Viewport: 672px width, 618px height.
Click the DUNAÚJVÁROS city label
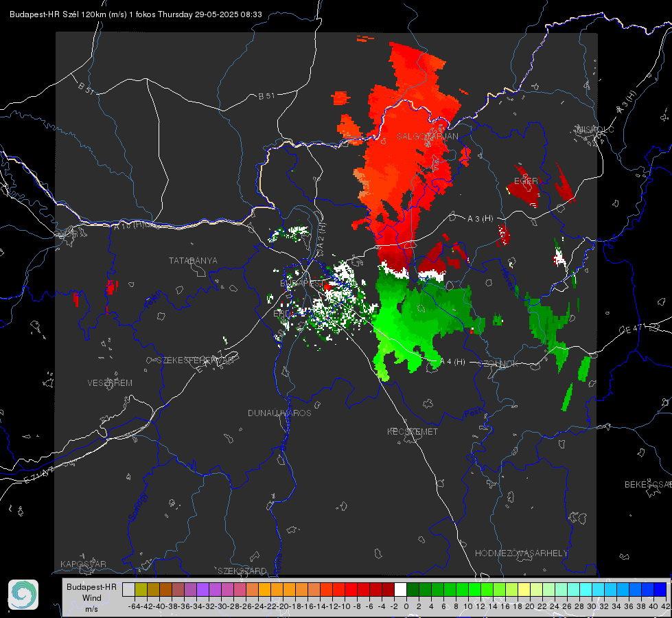(x=279, y=413)
